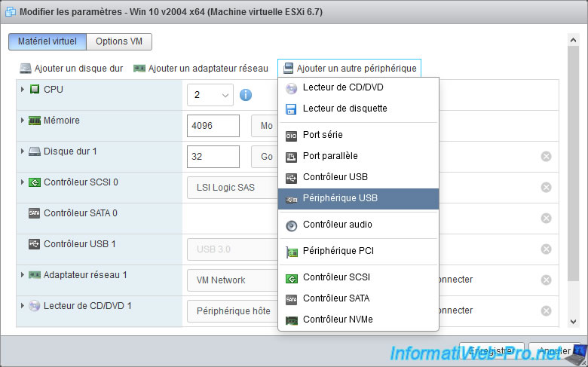Expand Lecteur de CD/DVD 1 row

pos(23,306)
